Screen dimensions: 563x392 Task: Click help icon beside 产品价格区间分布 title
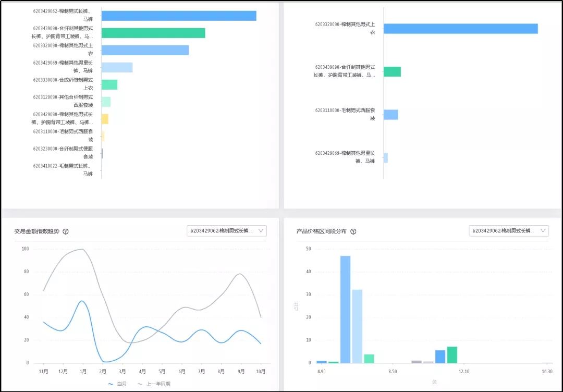click(x=353, y=231)
